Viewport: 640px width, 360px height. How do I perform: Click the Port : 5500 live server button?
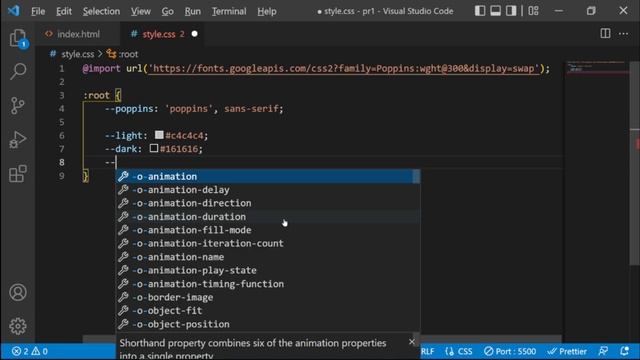click(510, 351)
